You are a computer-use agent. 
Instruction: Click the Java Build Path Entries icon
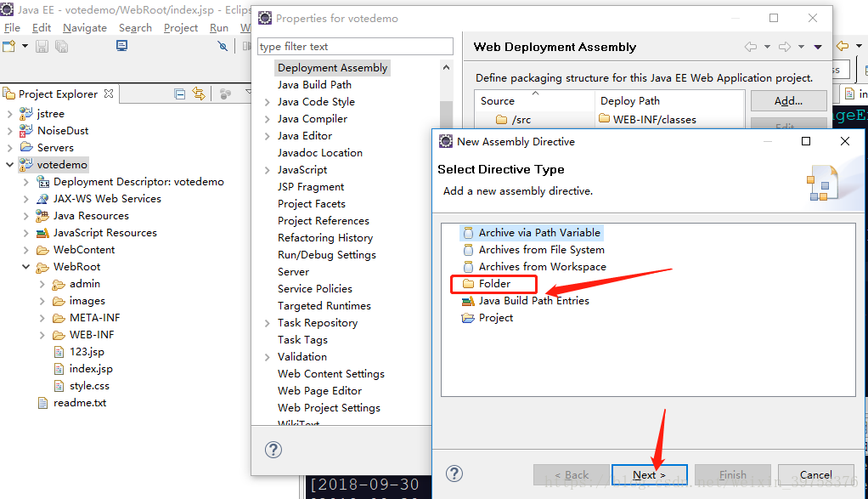(468, 301)
